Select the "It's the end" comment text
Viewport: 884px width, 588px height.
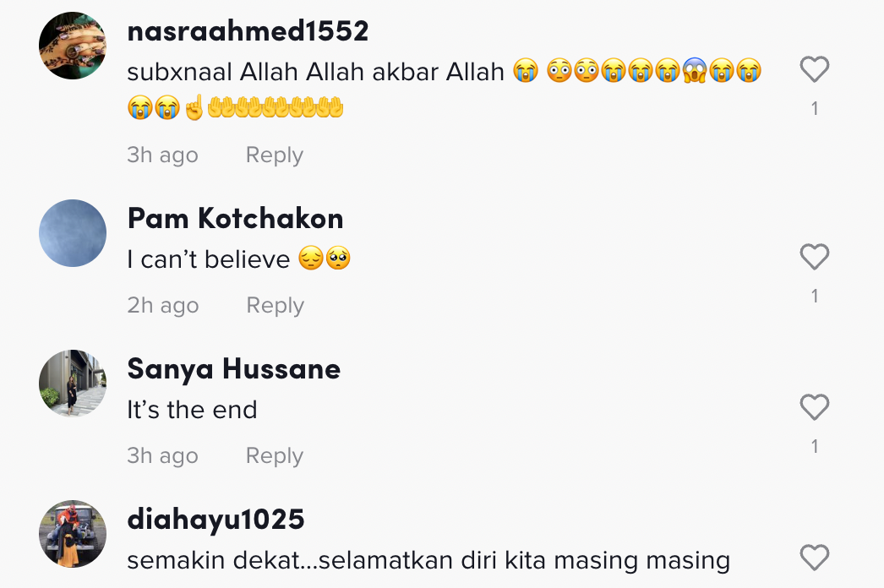tap(192, 410)
